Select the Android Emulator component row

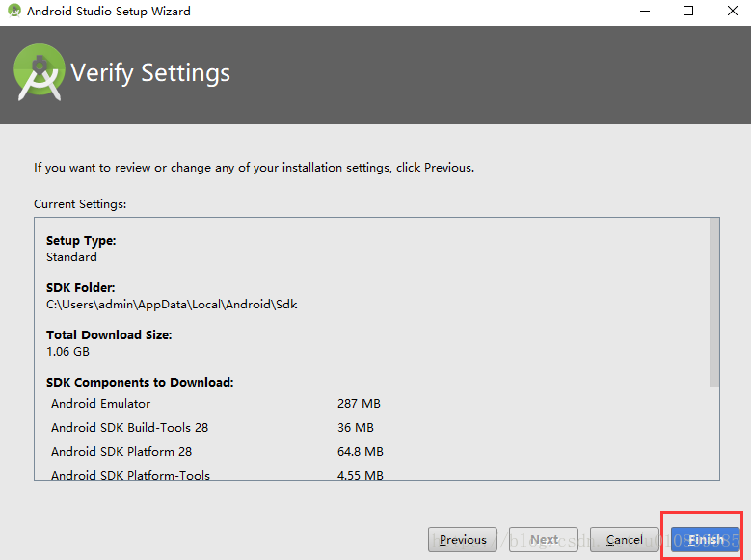tap(216, 404)
